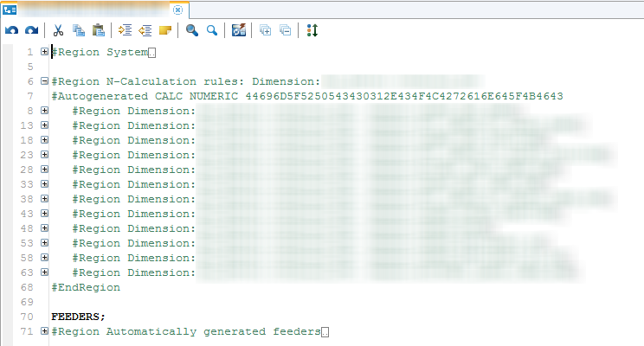Expand Region Dimension on line 63
This screenshot has height=346, width=644.
[x=44, y=272]
